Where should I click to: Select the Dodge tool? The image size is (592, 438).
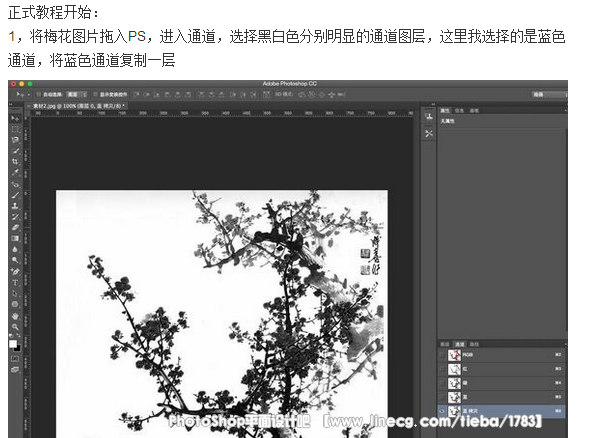point(15,261)
